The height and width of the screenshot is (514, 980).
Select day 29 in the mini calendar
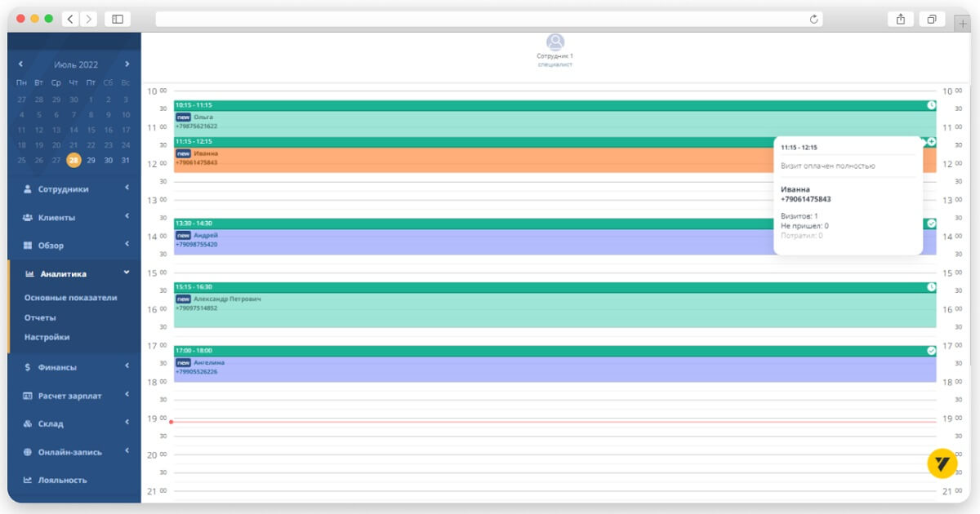(x=91, y=161)
